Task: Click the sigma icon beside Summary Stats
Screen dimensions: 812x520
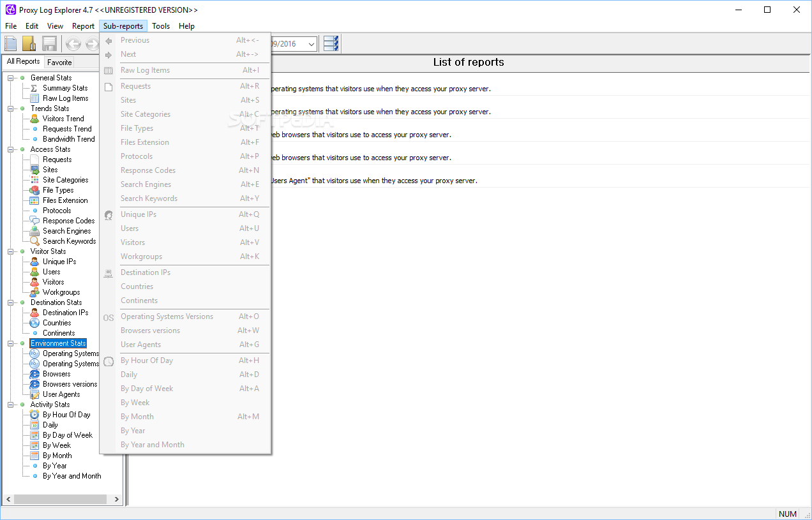Action: point(34,88)
